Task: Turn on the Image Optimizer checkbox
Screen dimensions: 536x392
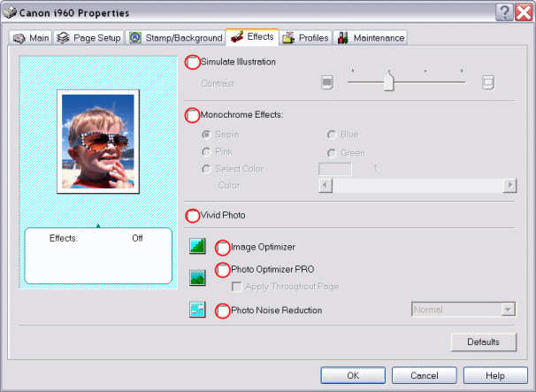Action: (x=223, y=247)
